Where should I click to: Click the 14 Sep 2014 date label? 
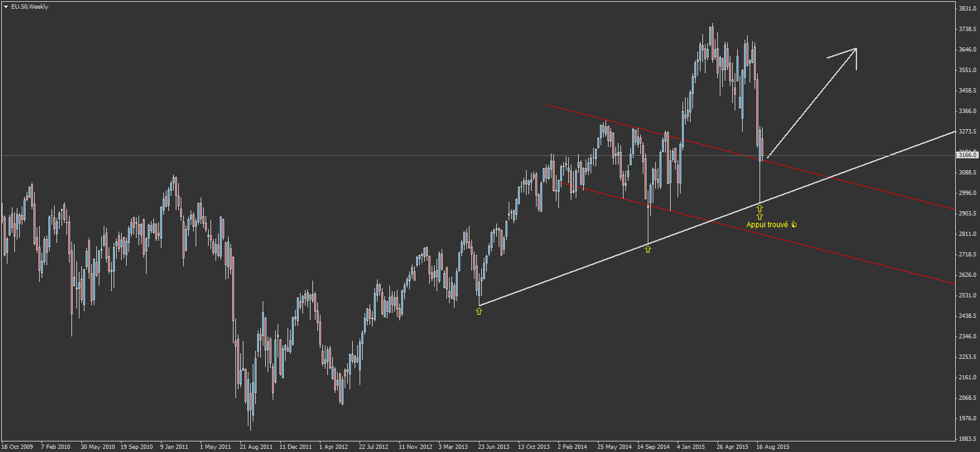pyautogui.click(x=653, y=447)
